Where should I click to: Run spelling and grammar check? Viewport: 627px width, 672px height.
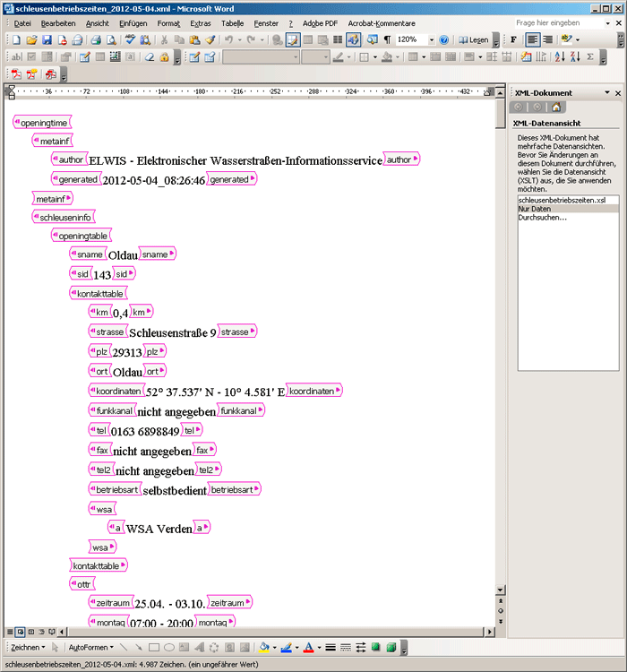[130, 39]
